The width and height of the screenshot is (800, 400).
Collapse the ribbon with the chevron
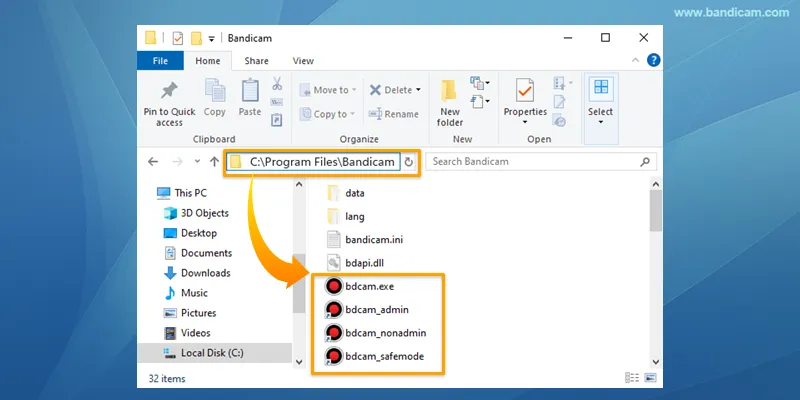point(635,60)
